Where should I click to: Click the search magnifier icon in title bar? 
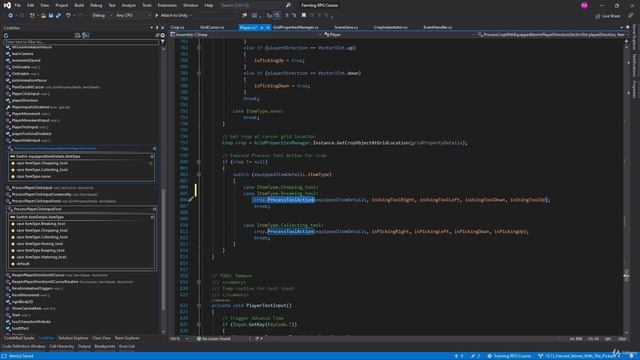288,5
